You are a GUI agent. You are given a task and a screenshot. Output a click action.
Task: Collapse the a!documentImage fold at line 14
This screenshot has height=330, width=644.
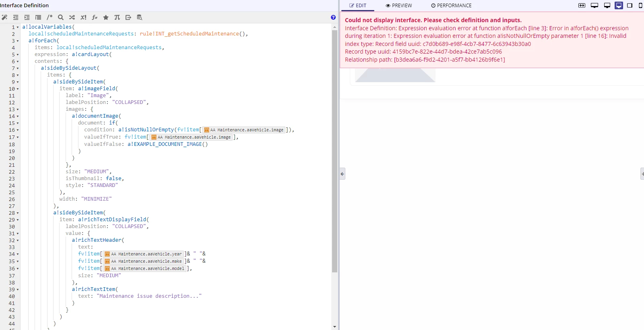point(18,116)
